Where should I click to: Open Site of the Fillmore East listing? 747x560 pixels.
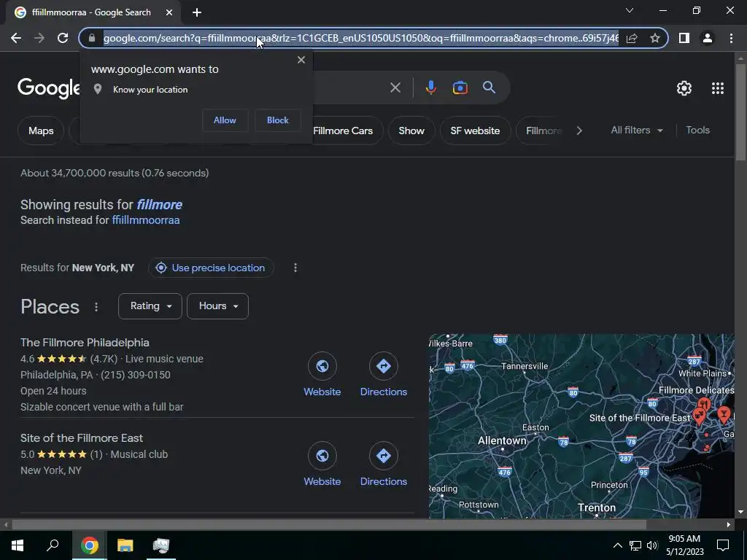click(x=82, y=438)
